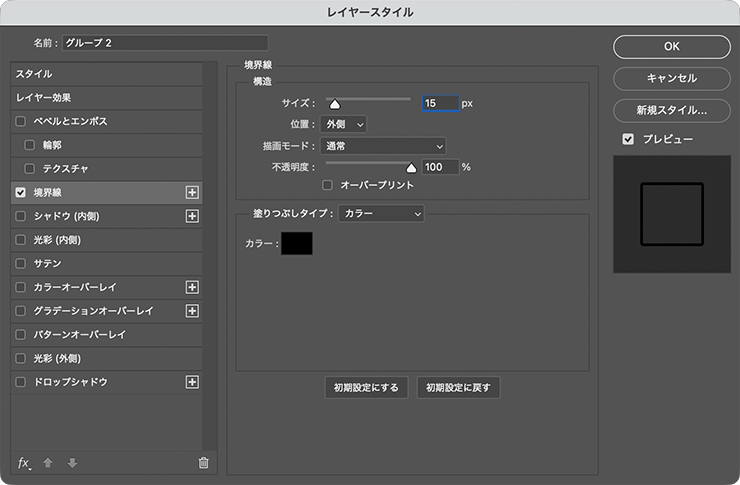Click the trash delete effect icon

click(204, 463)
